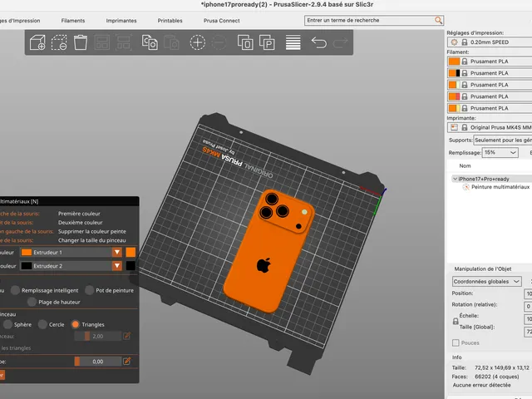532x399 pixels.
Task: Select Plage de hauteur tool mode
Action: point(32,302)
